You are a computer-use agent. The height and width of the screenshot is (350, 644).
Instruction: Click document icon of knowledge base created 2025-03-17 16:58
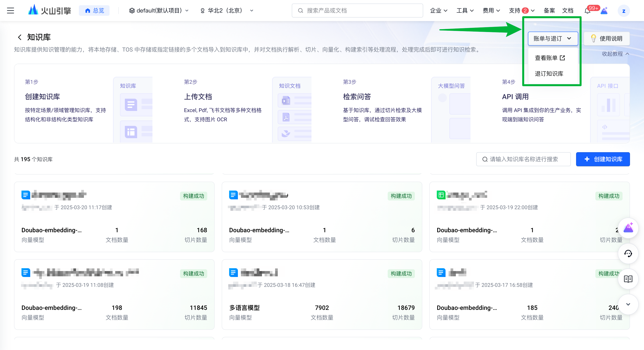tap(441, 272)
